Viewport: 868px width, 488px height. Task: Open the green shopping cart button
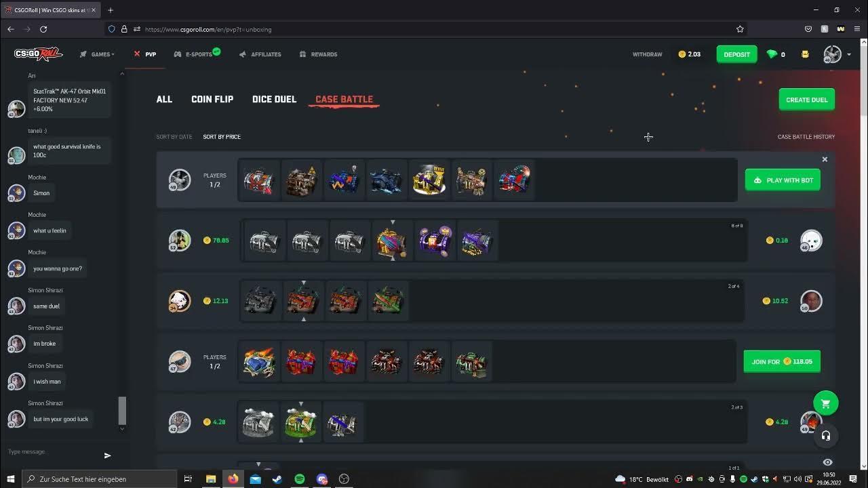pyautogui.click(x=825, y=404)
